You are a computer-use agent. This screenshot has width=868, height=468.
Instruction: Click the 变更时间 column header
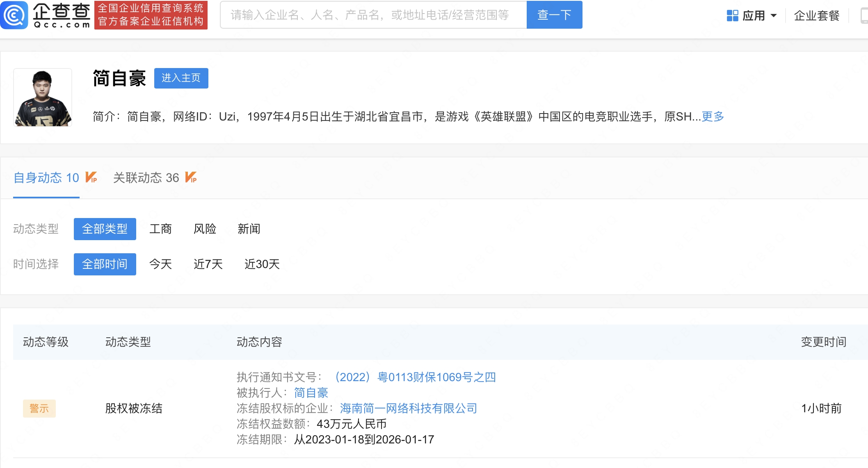[x=824, y=342]
